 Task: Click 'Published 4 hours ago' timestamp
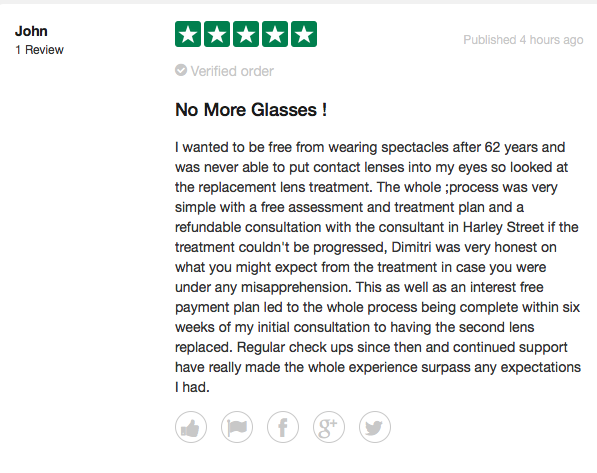click(523, 40)
